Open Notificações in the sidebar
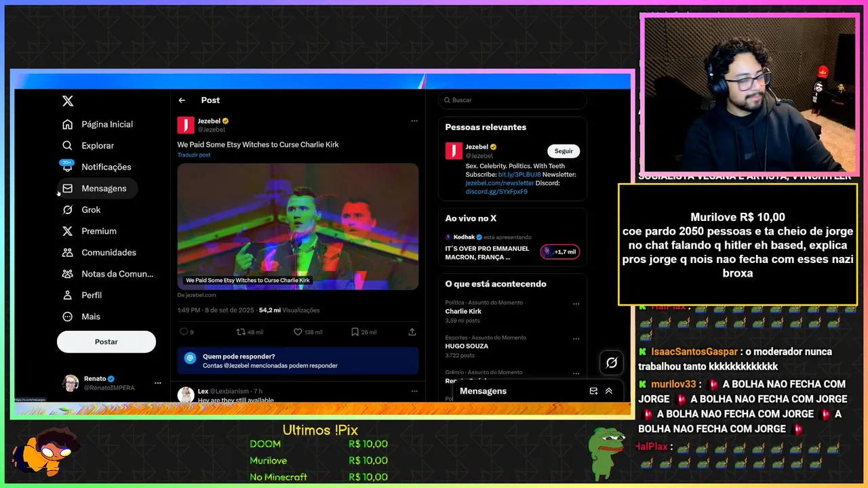The width and height of the screenshot is (868, 488). [x=97, y=167]
